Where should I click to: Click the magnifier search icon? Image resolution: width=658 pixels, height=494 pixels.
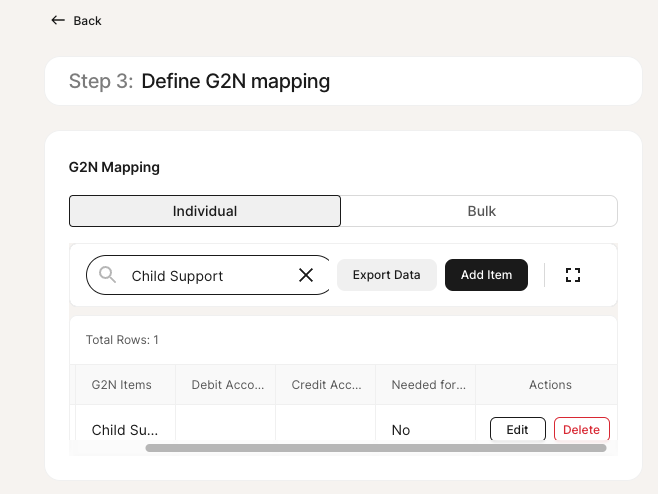click(x=107, y=275)
